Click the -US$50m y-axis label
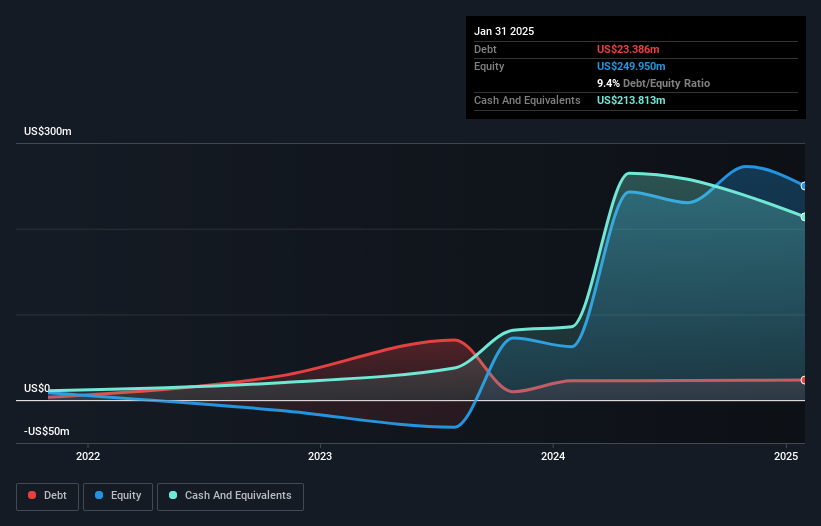 click(x=47, y=431)
